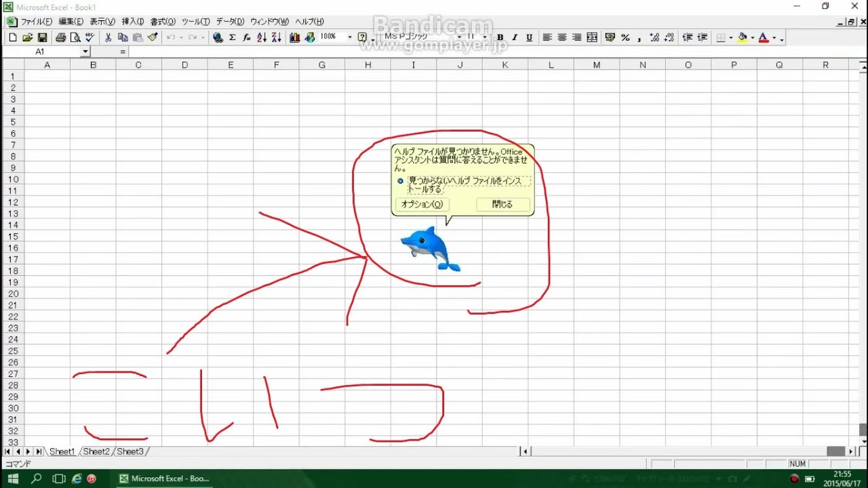Run the ABC spelling check

tap(90, 38)
